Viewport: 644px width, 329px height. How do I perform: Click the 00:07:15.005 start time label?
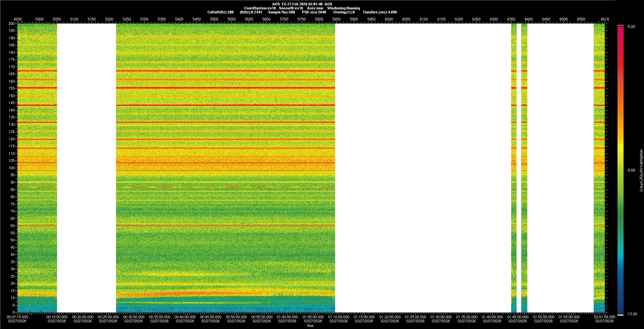coord(18,317)
